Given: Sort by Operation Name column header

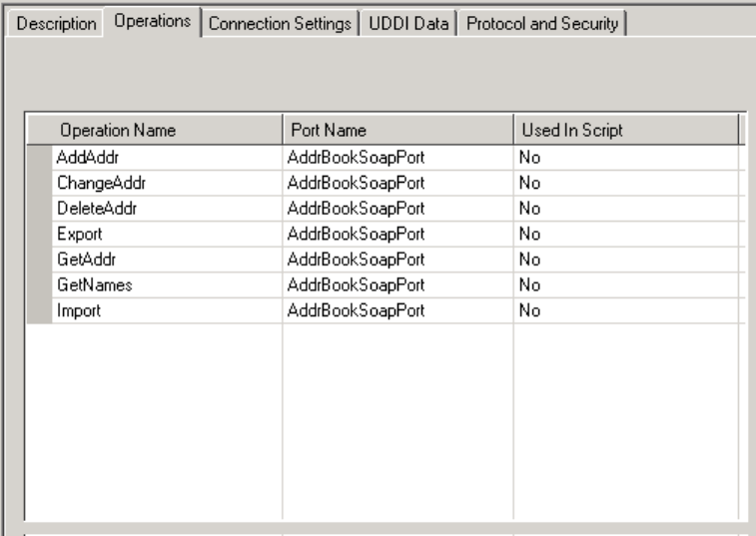Looking at the screenshot, I should (118, 131).
